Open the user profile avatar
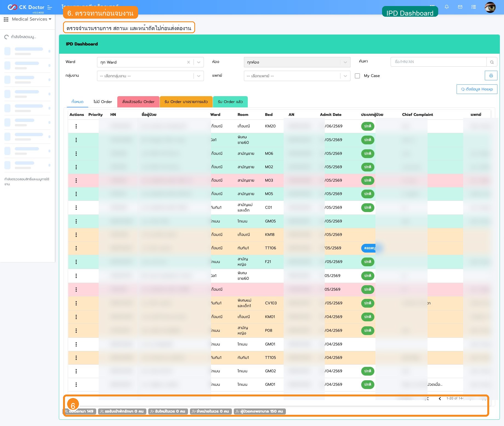 click(490, 7)
